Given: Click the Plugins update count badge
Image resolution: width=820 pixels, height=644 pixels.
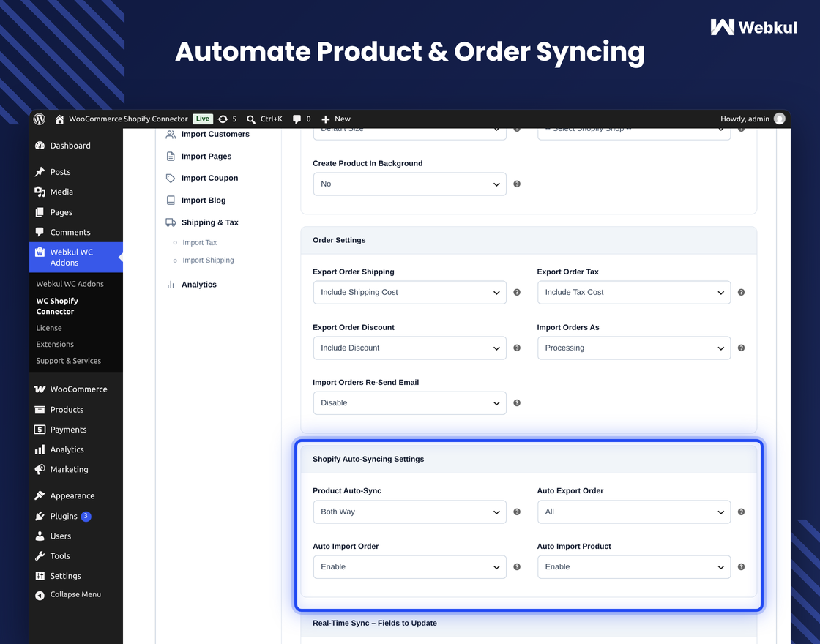Looking at the screenshot, I should [86, 516].
